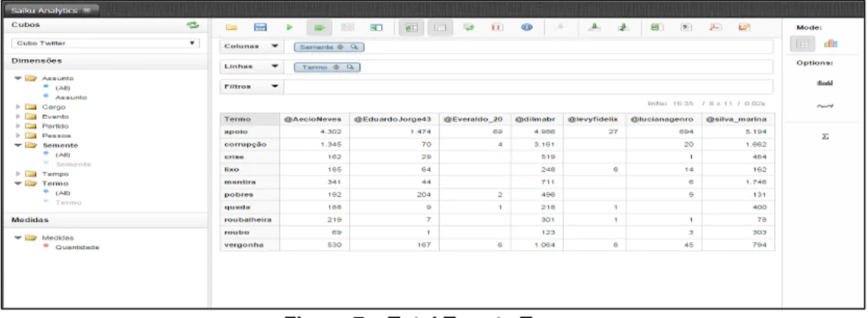Viewport: 868px width, 318px height.
Task: Click the toggle sidebar icon in toolbar
Action: coord(377,27)
